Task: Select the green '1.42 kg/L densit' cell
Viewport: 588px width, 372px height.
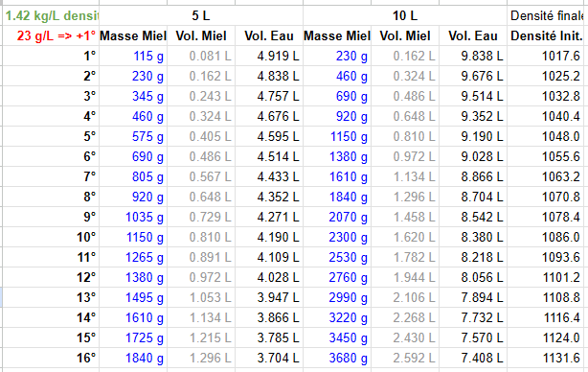Action: (x=51, y=15)
